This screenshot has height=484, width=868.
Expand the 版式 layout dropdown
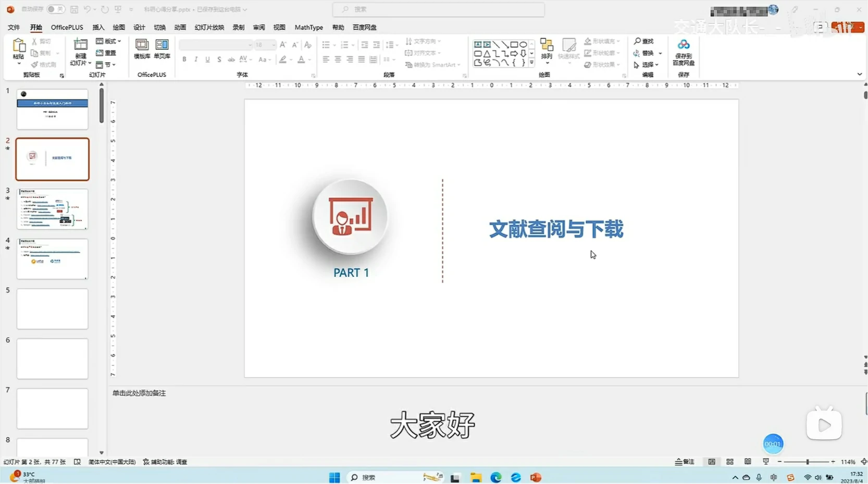coord(108,41)
